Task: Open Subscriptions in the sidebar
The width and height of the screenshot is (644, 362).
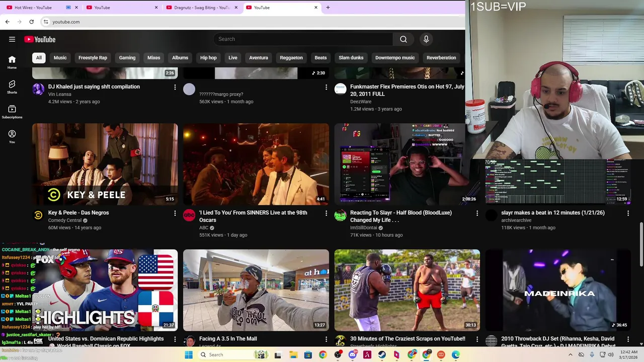Action: (x=12, y=112)
